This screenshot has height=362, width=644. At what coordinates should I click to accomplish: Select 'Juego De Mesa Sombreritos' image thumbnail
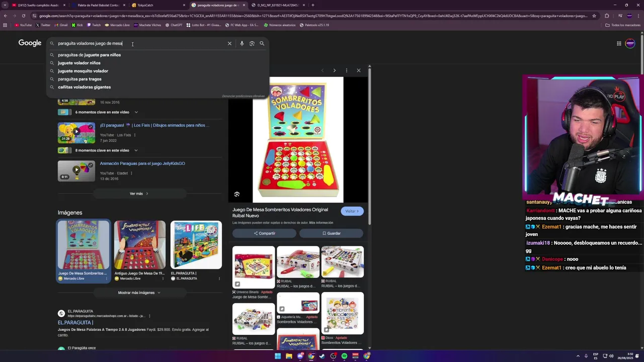click(83, 245)
